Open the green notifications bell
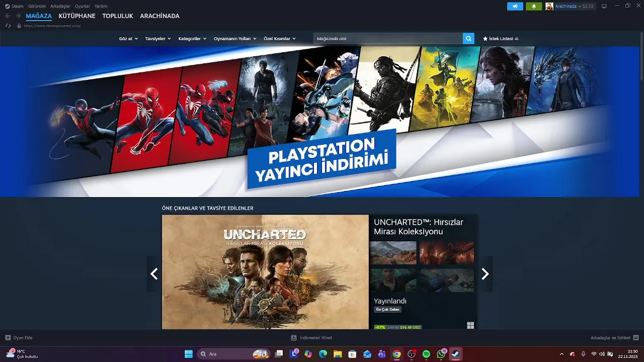The height and width of the screenshot is (362, 644). pyautogui.click(x=534, y=6)
